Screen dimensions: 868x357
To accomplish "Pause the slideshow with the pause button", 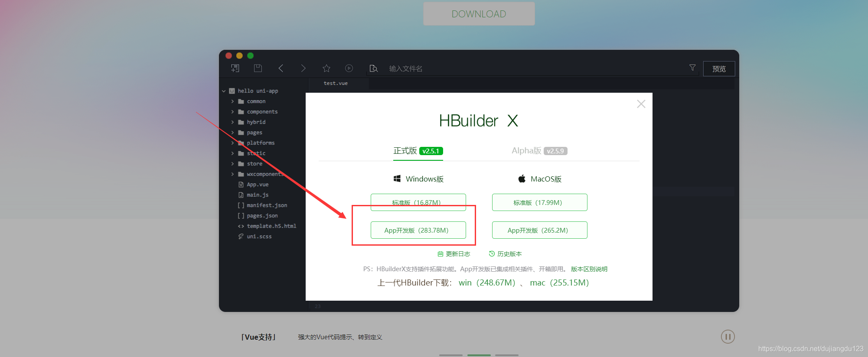I will (728, 337).
